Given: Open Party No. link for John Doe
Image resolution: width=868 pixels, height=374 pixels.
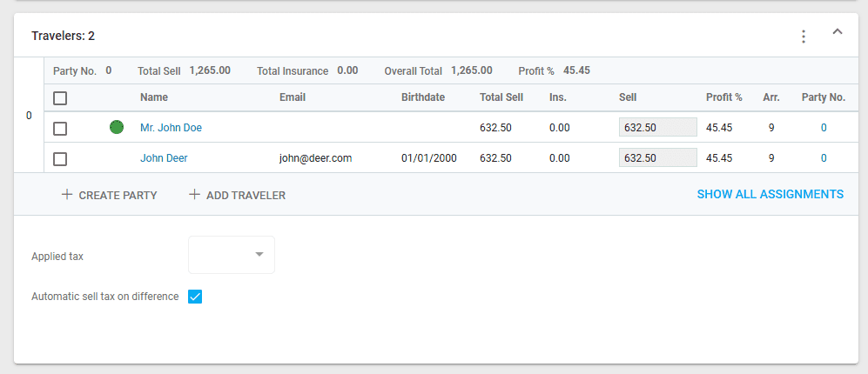Looking at the screenshot, I should pos(824,128).
